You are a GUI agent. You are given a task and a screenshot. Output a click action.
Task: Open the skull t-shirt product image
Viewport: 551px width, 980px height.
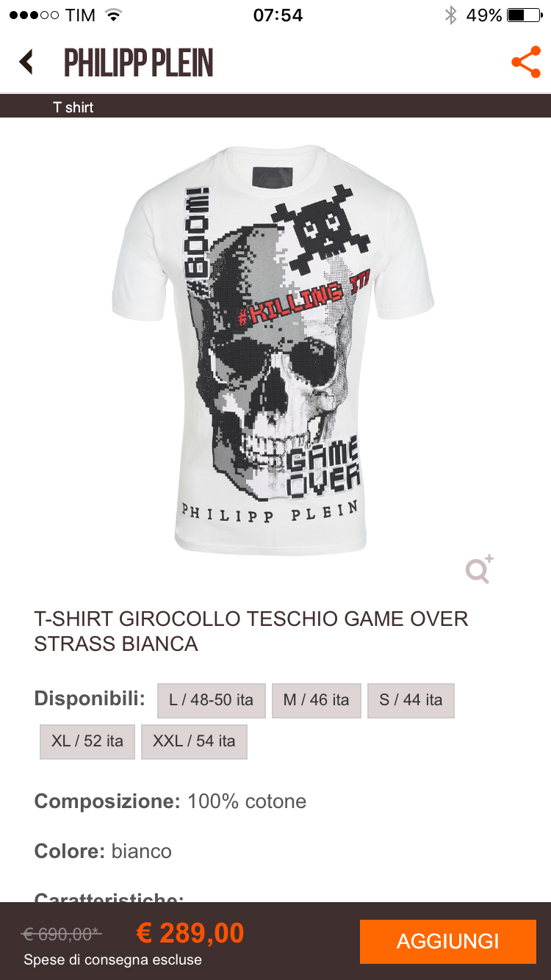[x=273, y=349]
